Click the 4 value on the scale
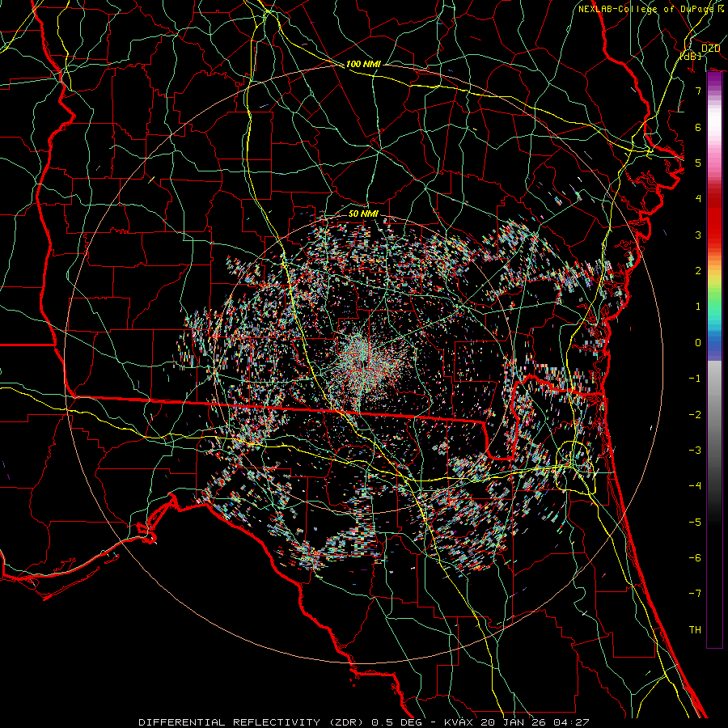Image resolution: width=728 pixels, height=728 pixels. [698, 199]
